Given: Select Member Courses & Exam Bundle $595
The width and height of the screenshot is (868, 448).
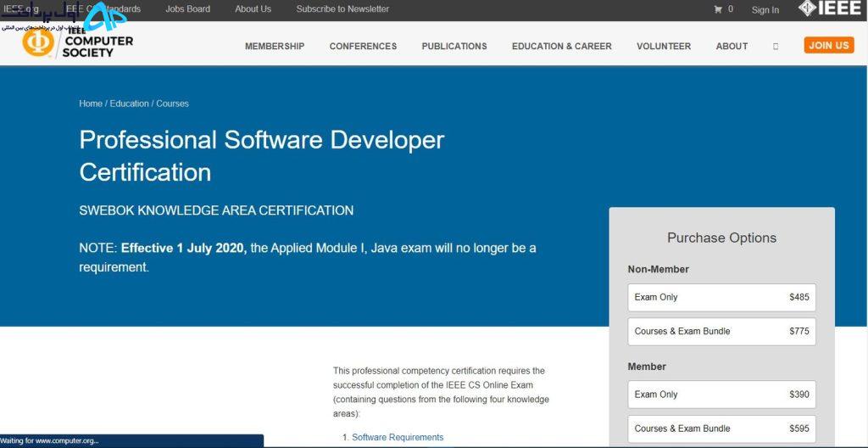Looking at the screenshot, I should click(722, 428).
